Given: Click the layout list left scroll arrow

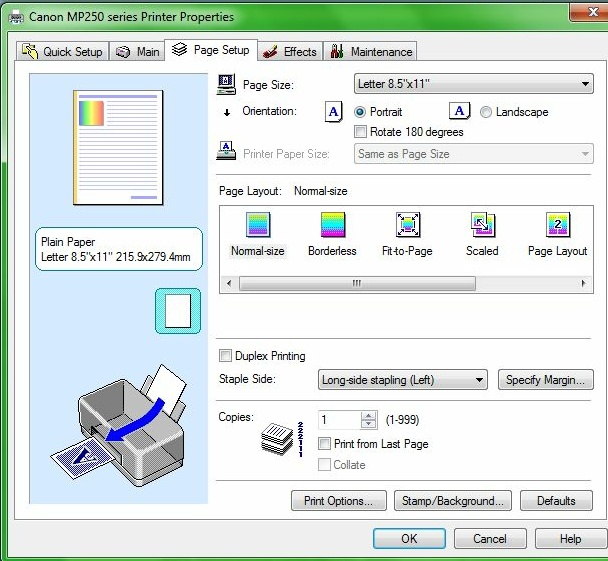Looking at the screenshot, I should (x=229, y=283).
